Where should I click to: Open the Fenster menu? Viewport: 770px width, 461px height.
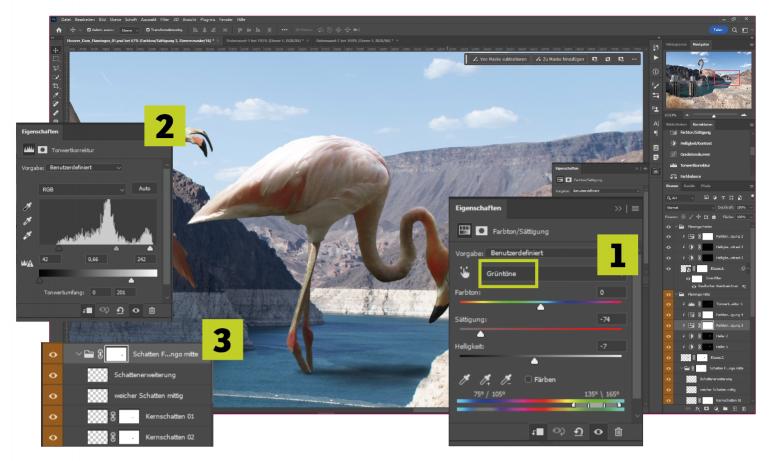[x=225, y=20]
